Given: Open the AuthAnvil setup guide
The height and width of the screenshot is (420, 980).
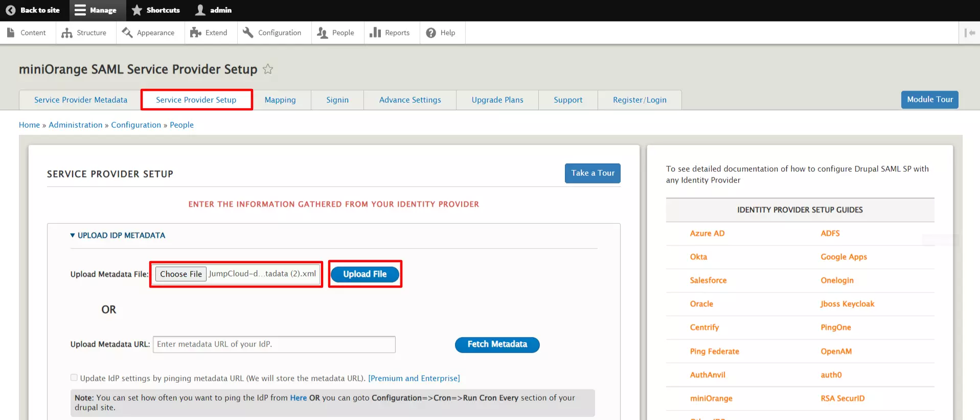Looking at the screenshot, I should (x=708, y=375).
